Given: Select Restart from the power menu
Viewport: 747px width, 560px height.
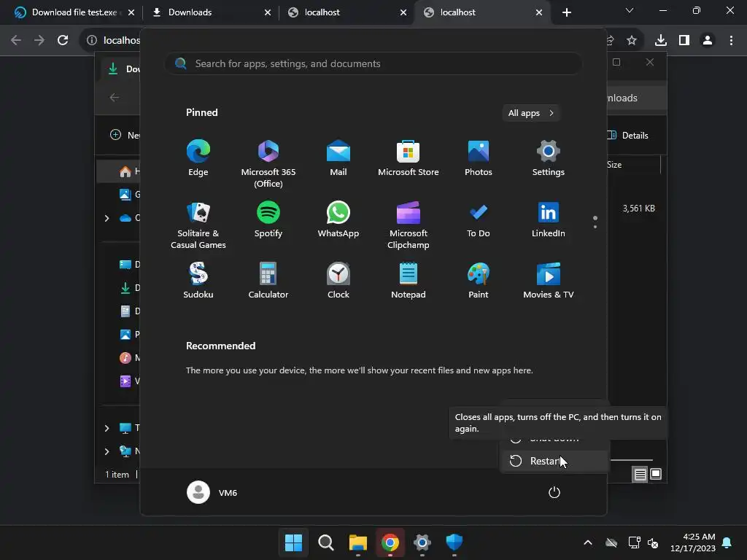Looking at the screenshot, I should tap(554, 461).
